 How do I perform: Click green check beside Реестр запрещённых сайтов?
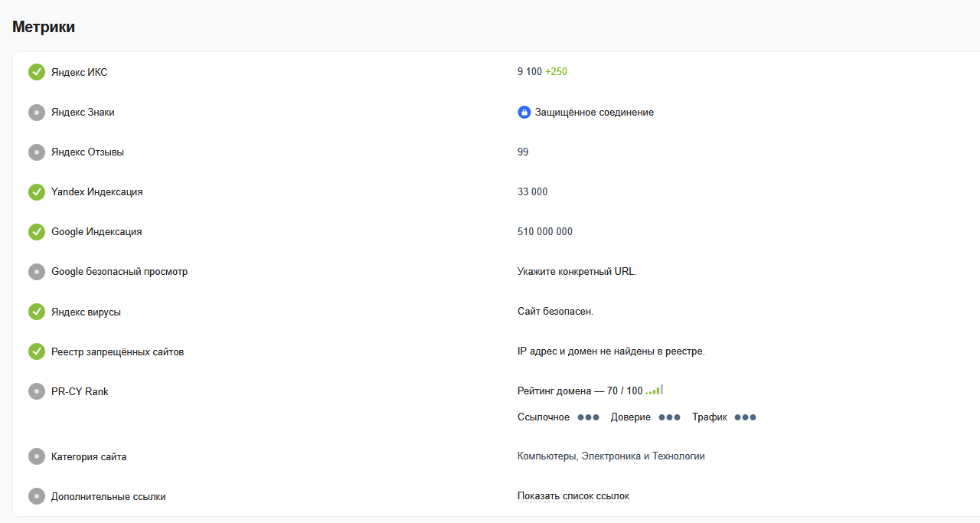[x=37, y=351]
